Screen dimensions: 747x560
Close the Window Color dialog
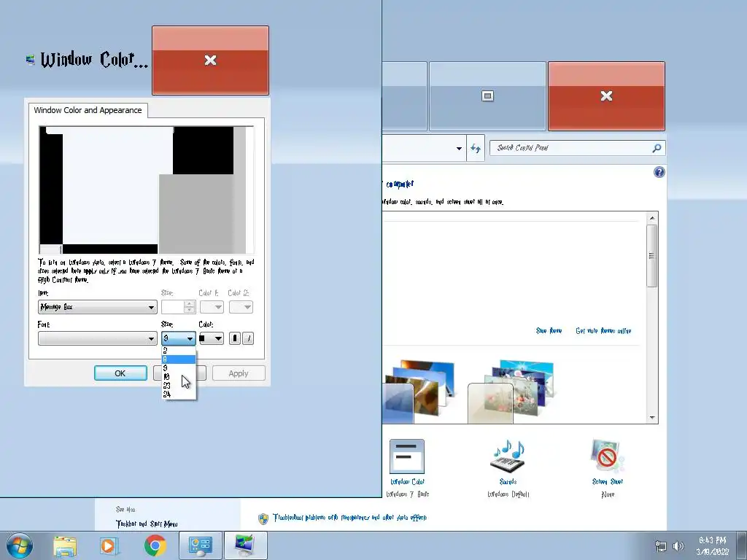click(x=211, y=61)
